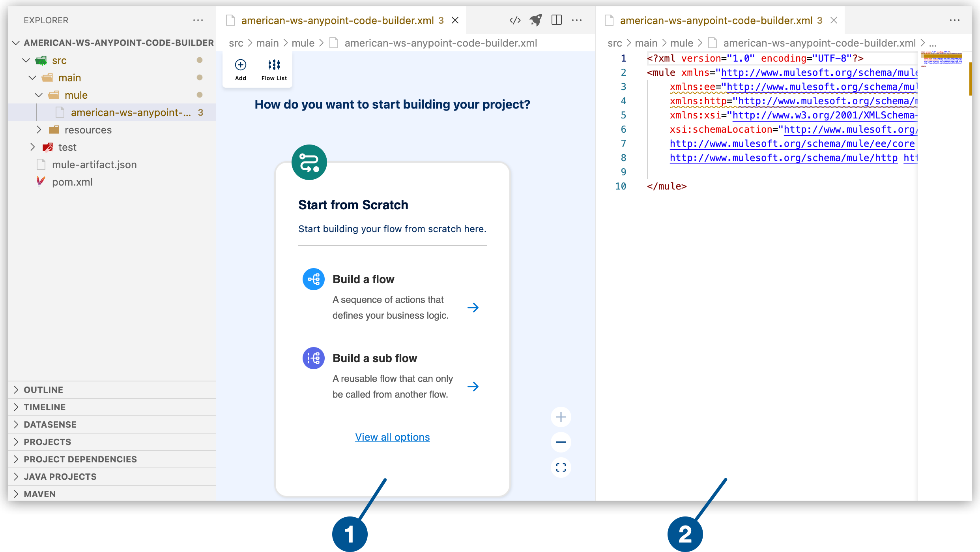Zoom out on the canvas
Viewport: 980px width, 552px height.
[x=561, y=442]
